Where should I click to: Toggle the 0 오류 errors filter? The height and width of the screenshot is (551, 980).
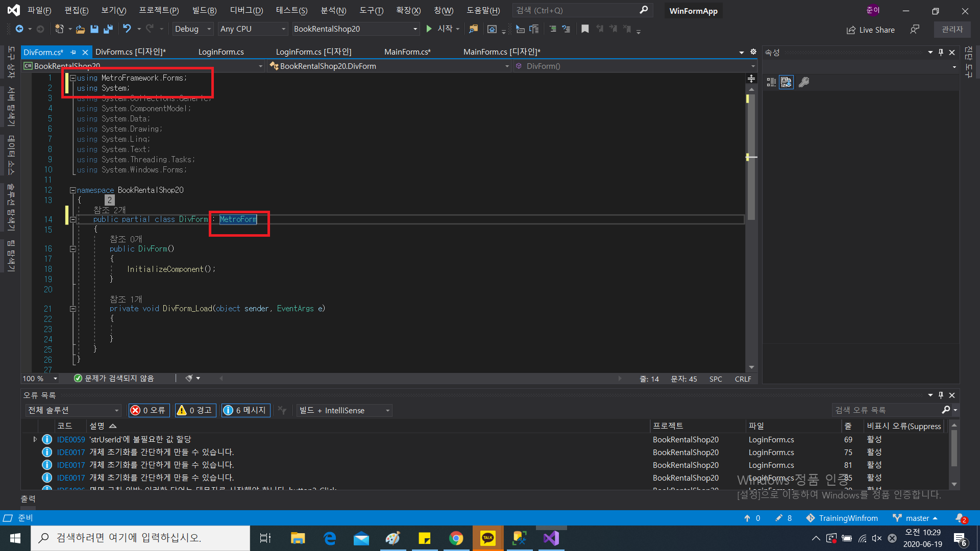point(149,410)
